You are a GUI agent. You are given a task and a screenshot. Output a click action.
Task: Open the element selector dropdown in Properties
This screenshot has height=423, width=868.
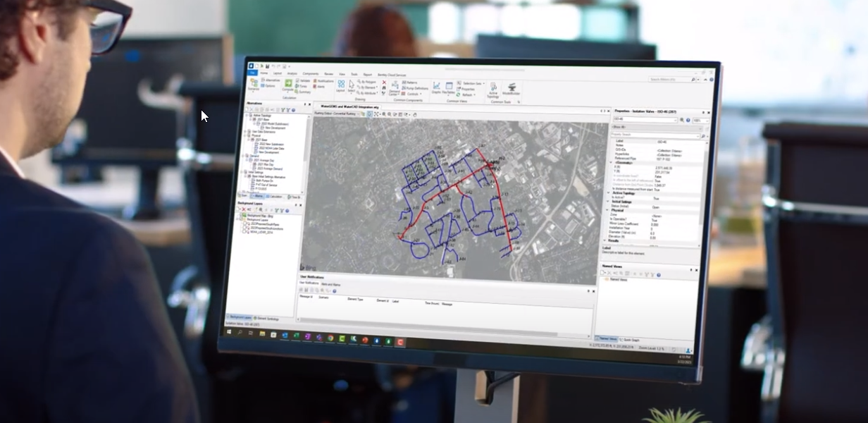(x=675, y=121)
